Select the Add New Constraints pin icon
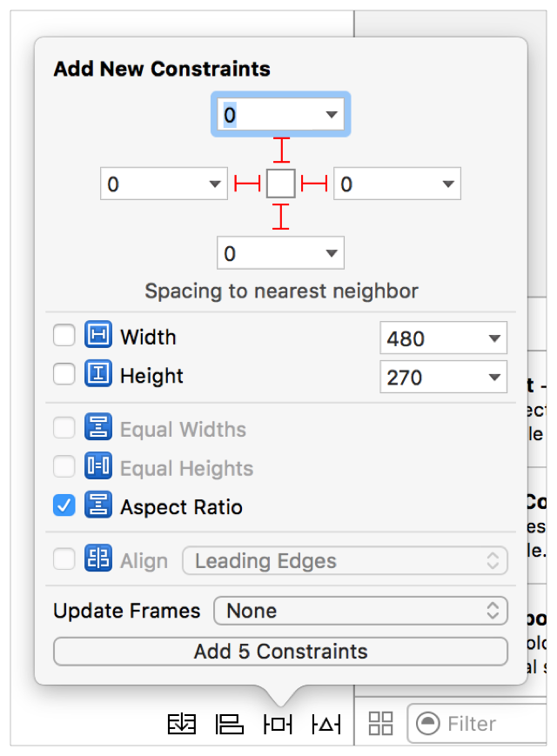This screenshot has width=557, height=756. [278, 724]
